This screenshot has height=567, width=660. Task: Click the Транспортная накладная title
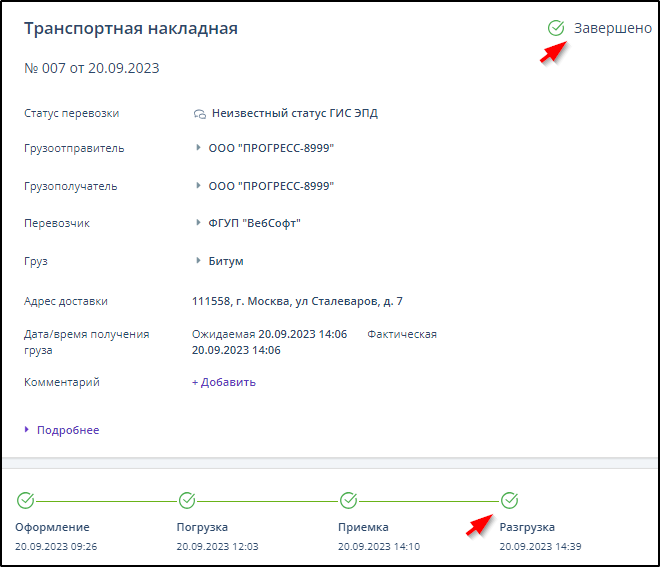tap(131, 28)
